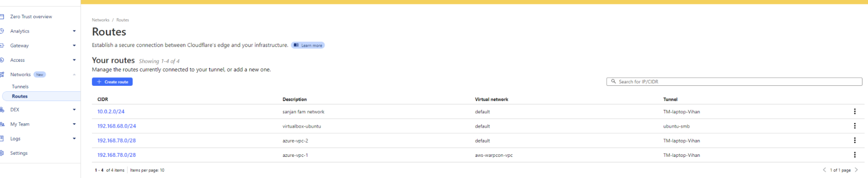Expand the Analytics sidebar section

tap(74, 31)
